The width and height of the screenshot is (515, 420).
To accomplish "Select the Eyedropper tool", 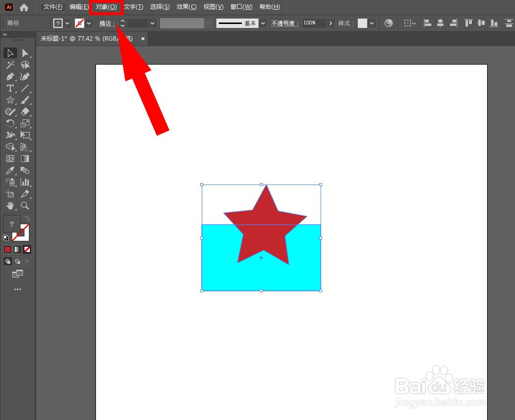I will tap(10, 170).
